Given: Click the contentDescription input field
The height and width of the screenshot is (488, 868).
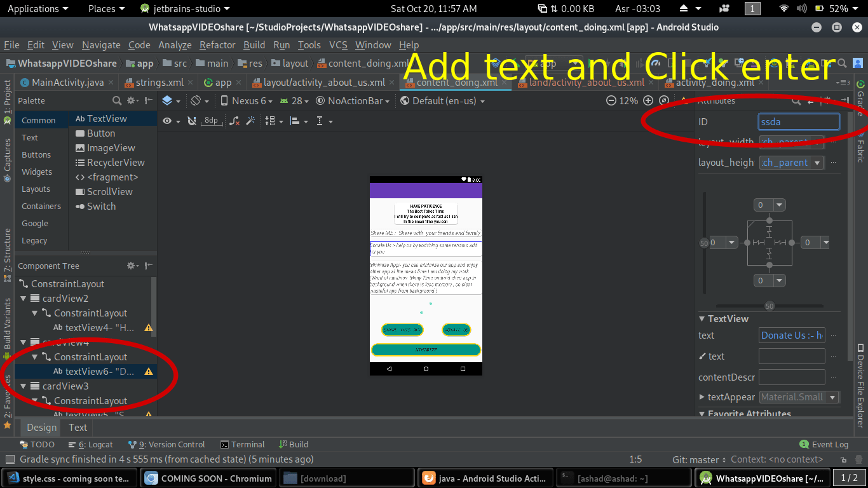Looking at the screenshot, I should [792, 377].
